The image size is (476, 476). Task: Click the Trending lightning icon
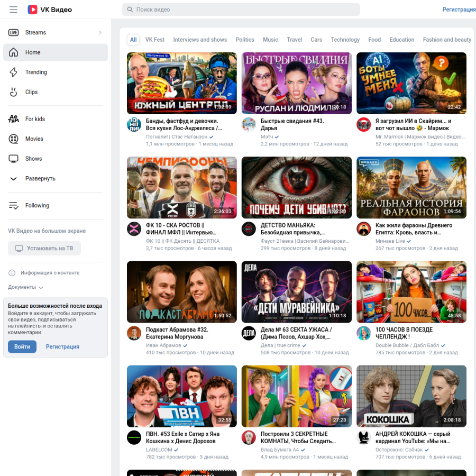13,72
